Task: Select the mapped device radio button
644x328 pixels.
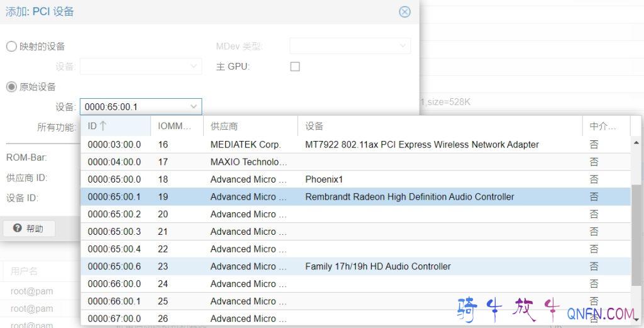Action: click(x=11, y=46)
